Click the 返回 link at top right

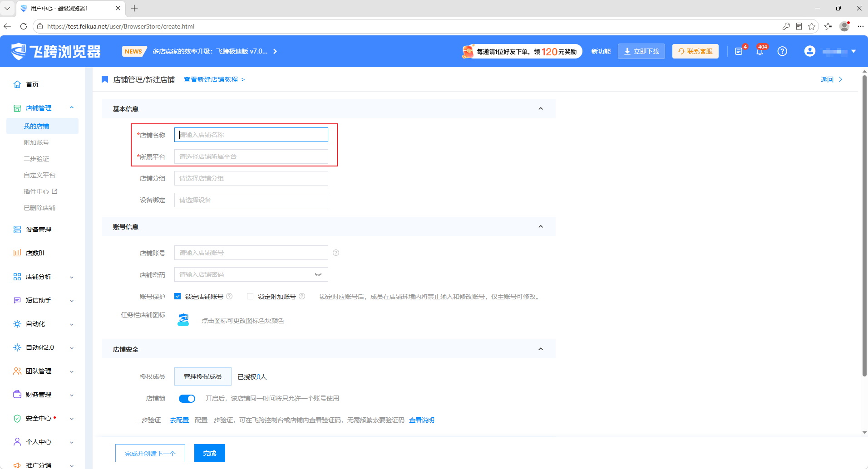point(832,79)
